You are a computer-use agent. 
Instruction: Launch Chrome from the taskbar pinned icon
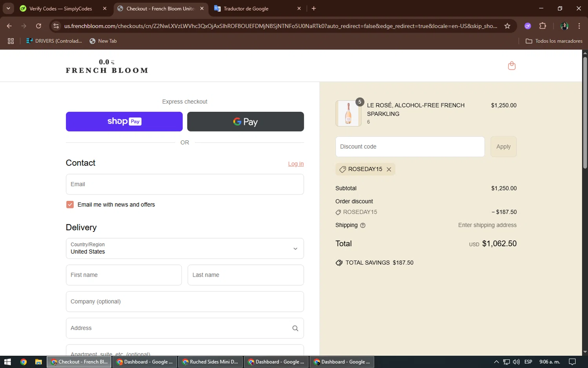(x=24, y=362)
